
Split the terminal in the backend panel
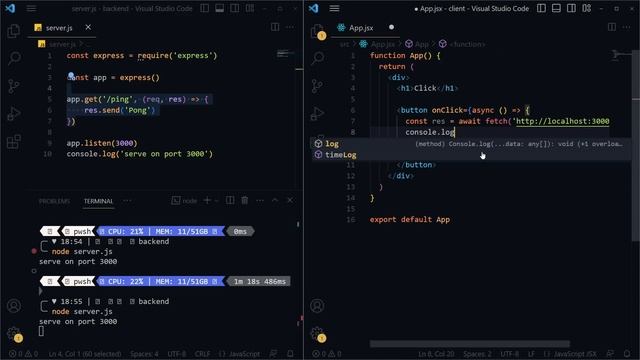point(230,200)
